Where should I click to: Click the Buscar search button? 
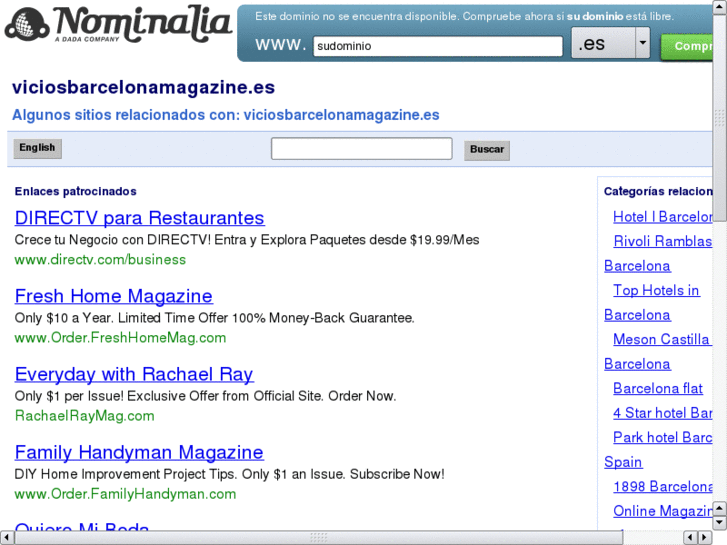pos(487,150)
